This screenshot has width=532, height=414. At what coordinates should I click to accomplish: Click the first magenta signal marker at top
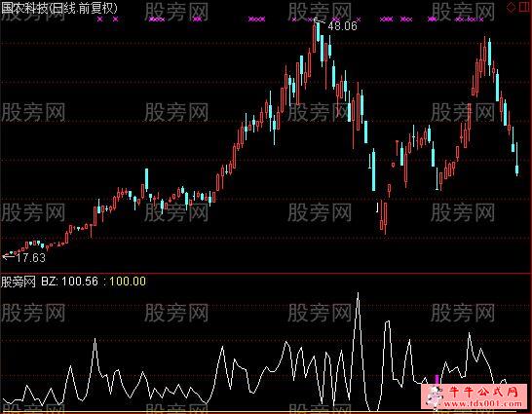(99, 19)
